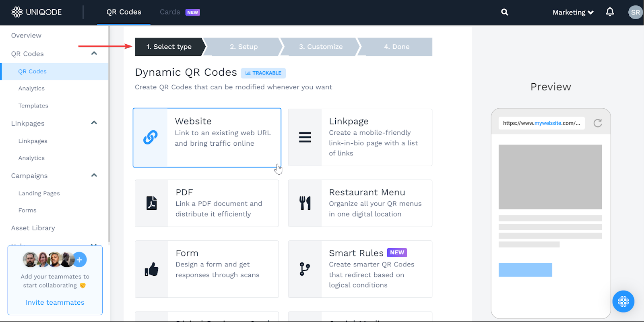Click the sidebar vertical scrollbar
The image size is (644, 322).
[x=109, y=135]
